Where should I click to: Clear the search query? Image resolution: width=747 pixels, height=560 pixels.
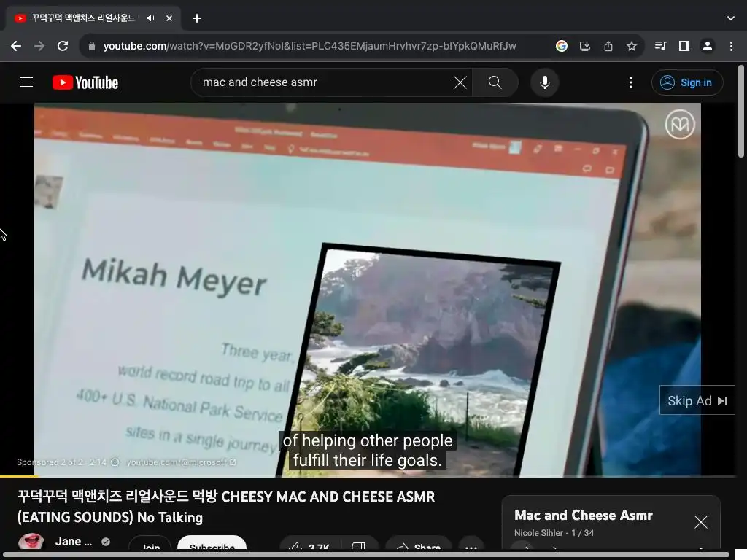click(x=460, y=82)
